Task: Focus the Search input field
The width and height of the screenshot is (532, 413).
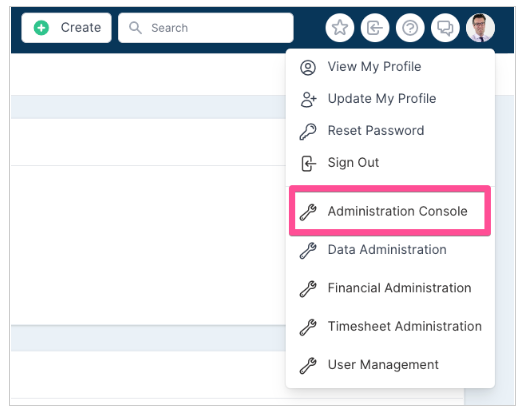Action: 206,28
